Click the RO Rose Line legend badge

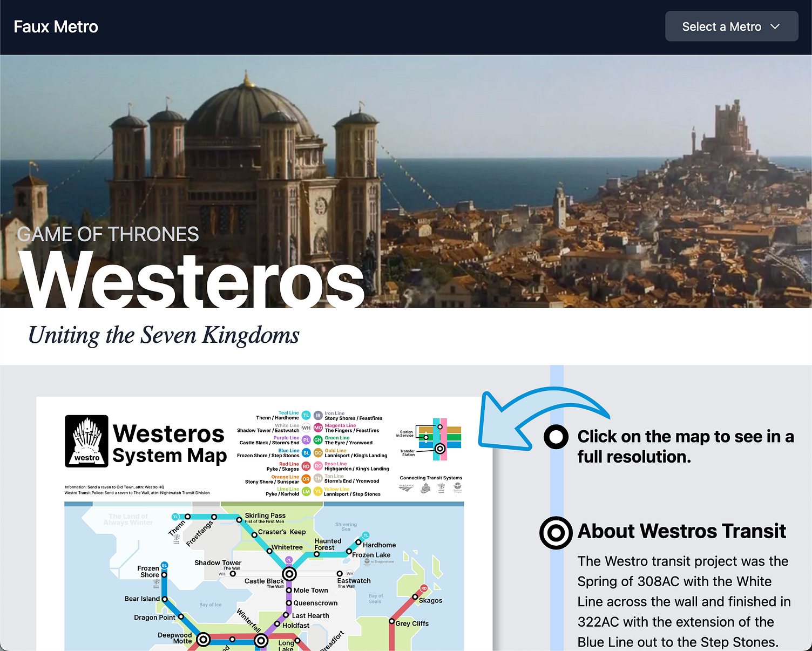pos(318,466)
